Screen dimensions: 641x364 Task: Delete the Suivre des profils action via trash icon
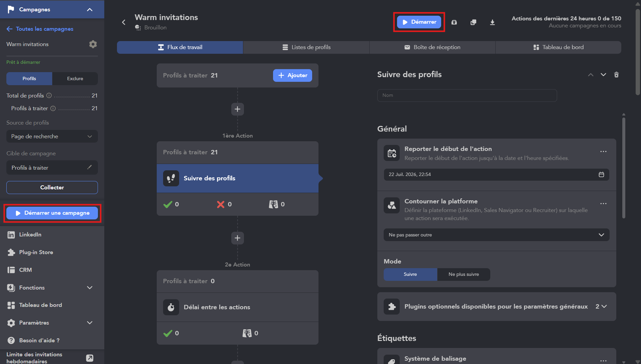(x=616, y=74)
